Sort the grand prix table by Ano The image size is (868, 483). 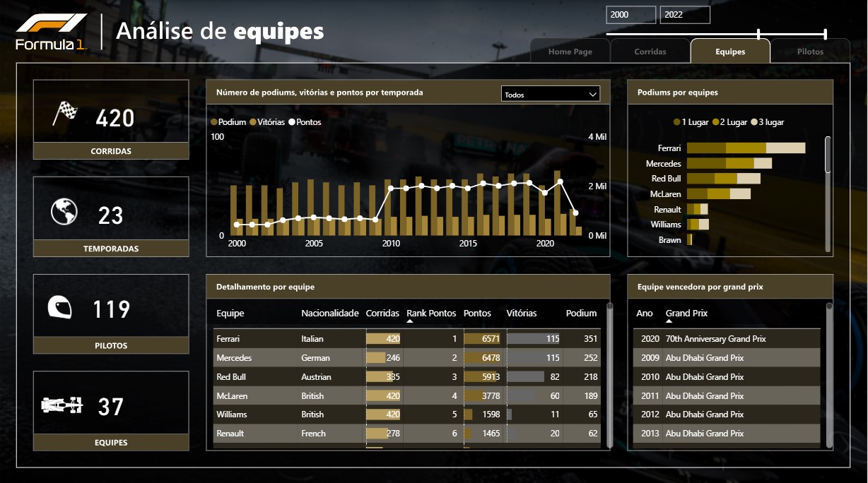645,313
